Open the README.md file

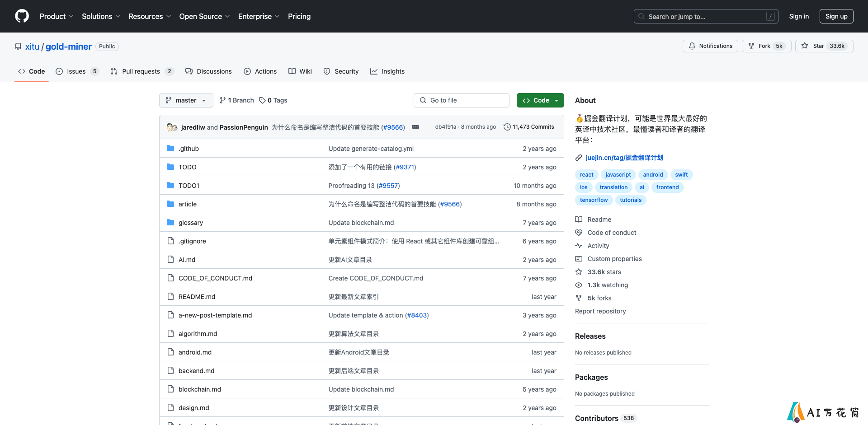[x=197, y=297]
